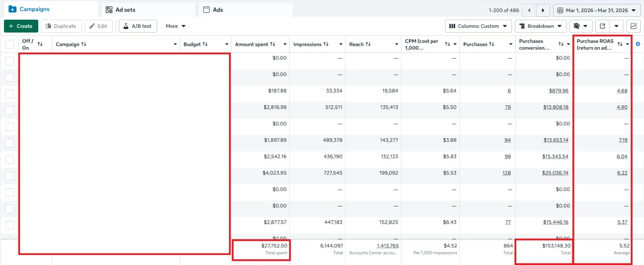Expand the Breakdown dropdown

coord(540,26)
